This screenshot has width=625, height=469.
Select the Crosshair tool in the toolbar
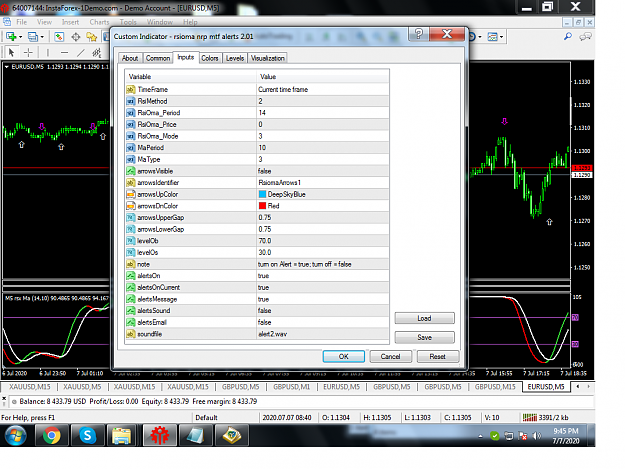pyautogui.click(x=29, y=52)
